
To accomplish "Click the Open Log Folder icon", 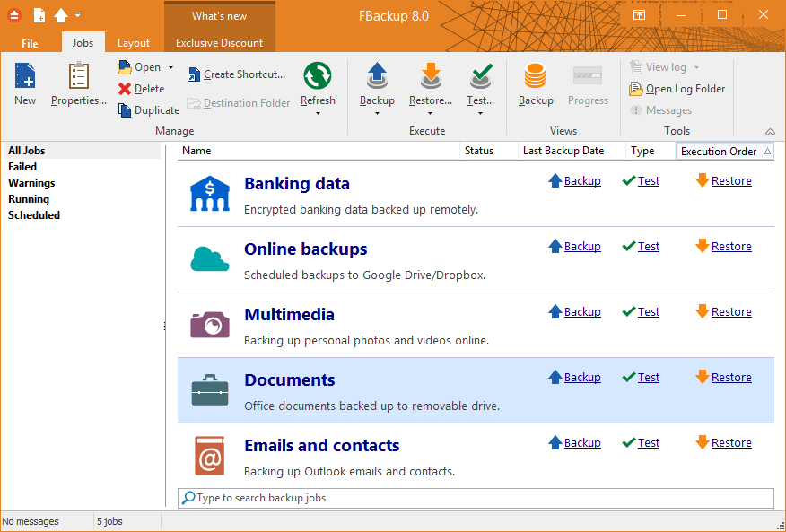I will coord(636,89).
